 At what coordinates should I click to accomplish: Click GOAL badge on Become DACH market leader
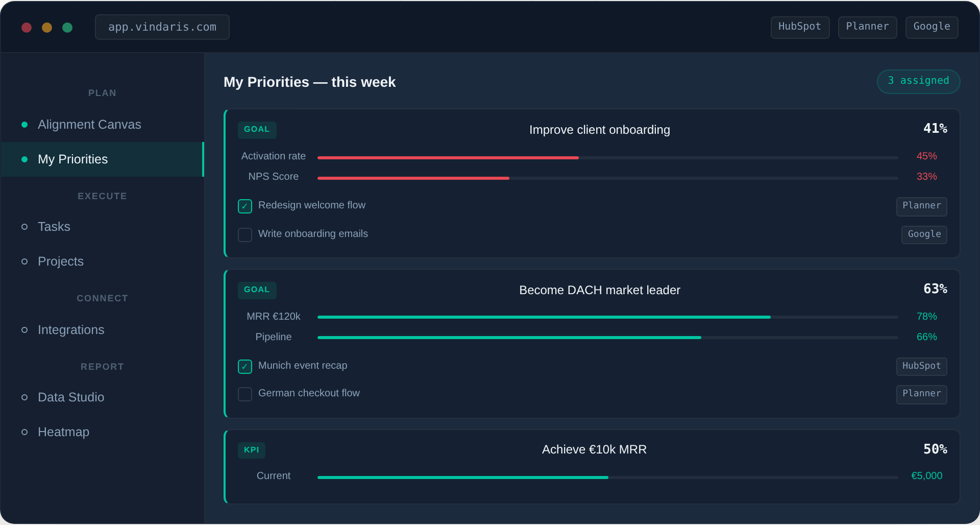257,290
